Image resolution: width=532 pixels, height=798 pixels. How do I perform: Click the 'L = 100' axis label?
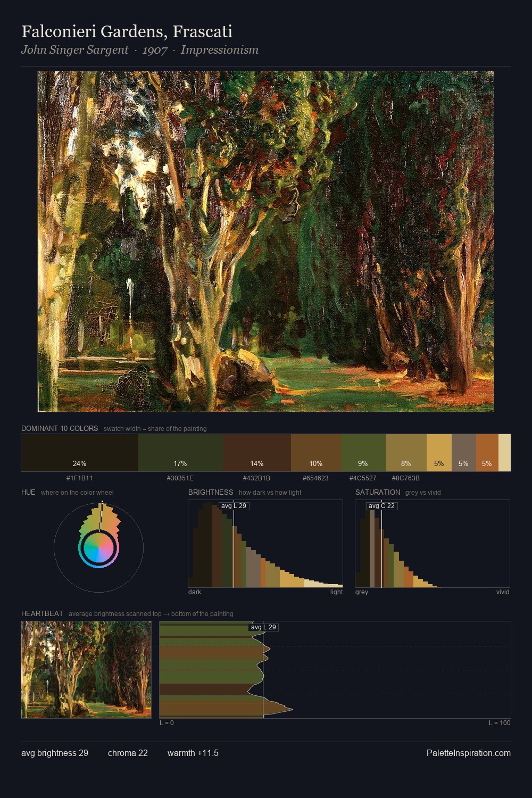click(x=500, y=723)
